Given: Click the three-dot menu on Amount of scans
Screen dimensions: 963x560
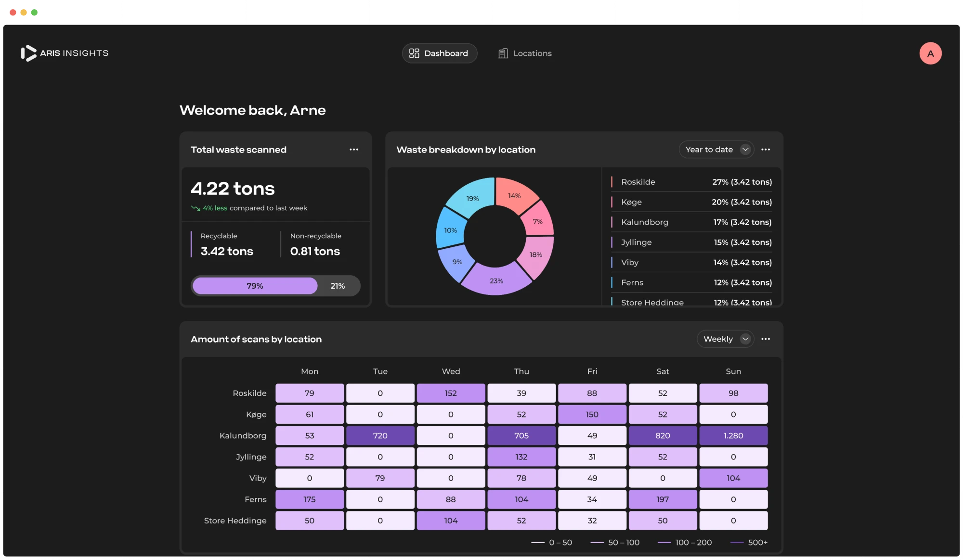Looking at the screenshot, I should (x=766, y=339).
